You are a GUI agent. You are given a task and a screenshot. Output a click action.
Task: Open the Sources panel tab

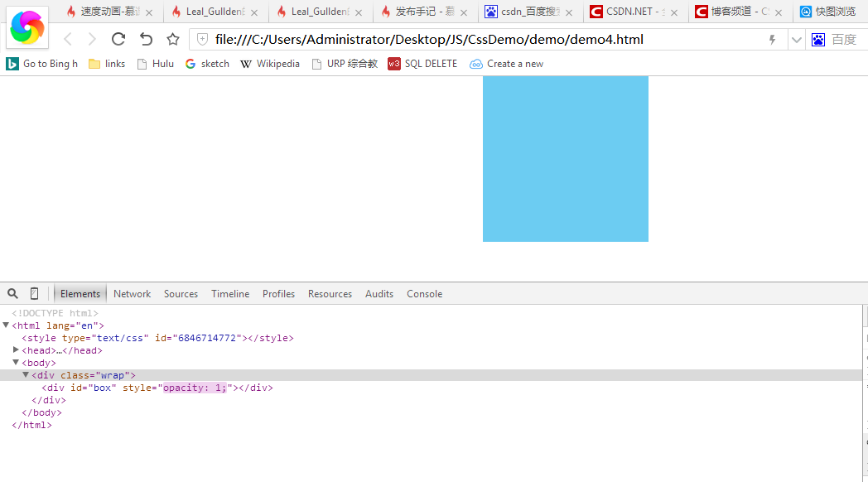tap(181, 294)
